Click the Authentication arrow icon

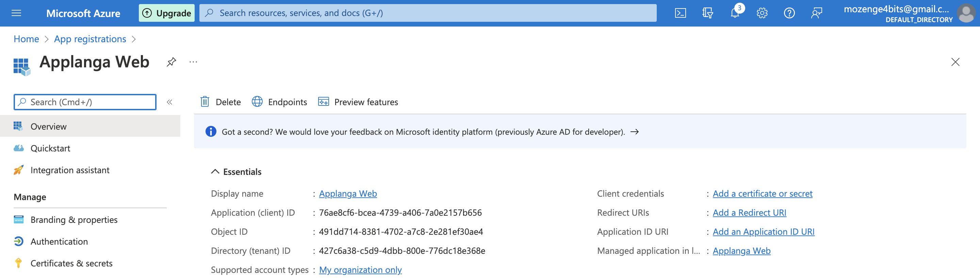coord(19,241)
